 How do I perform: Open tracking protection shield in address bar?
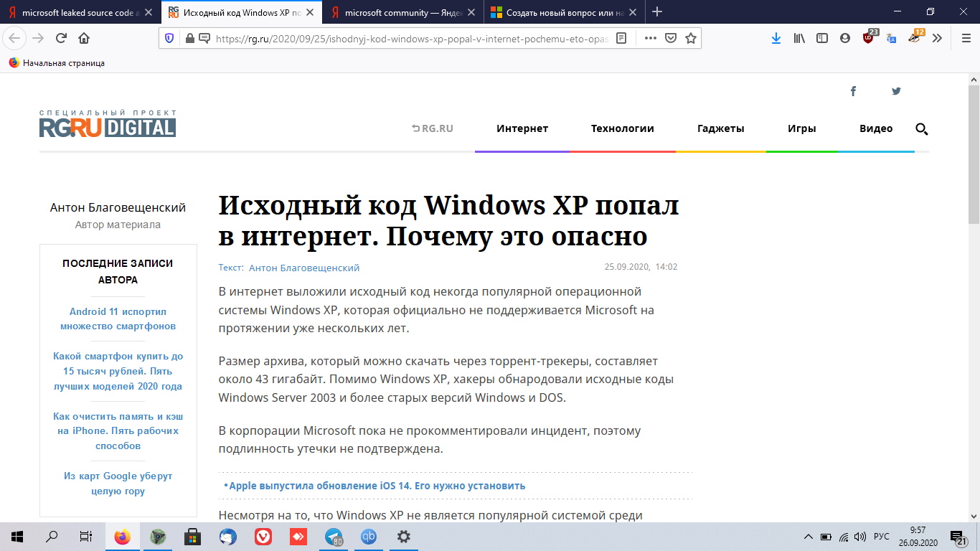[169, 39]
